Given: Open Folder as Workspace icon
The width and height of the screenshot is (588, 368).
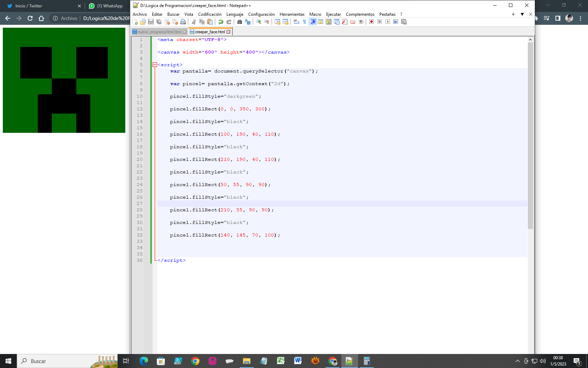Looking at the screenshot, I should (353, 22).
